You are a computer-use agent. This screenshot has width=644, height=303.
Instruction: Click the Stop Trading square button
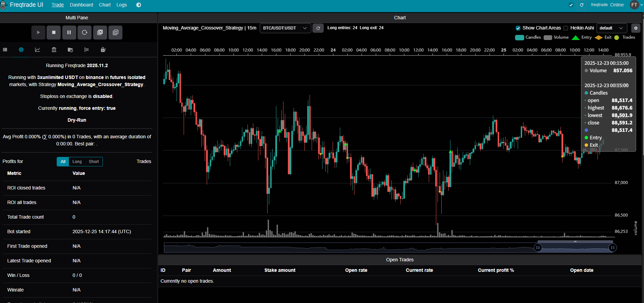click(54, 33)
